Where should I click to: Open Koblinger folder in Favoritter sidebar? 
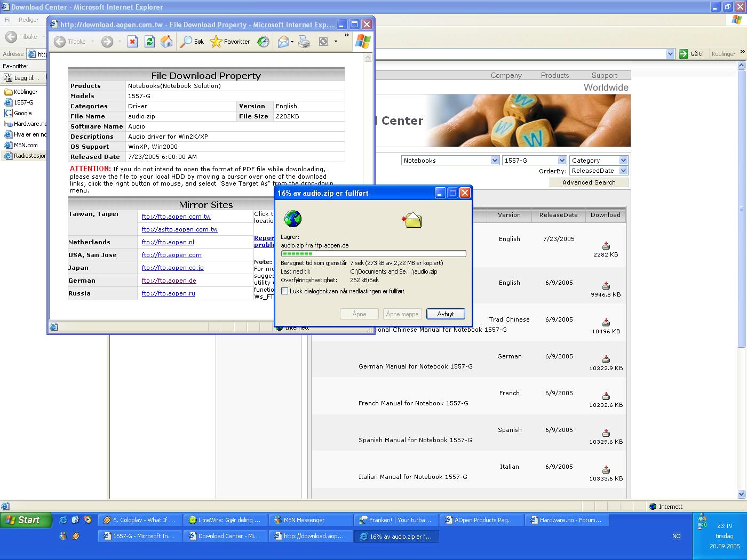click(21, 92)
